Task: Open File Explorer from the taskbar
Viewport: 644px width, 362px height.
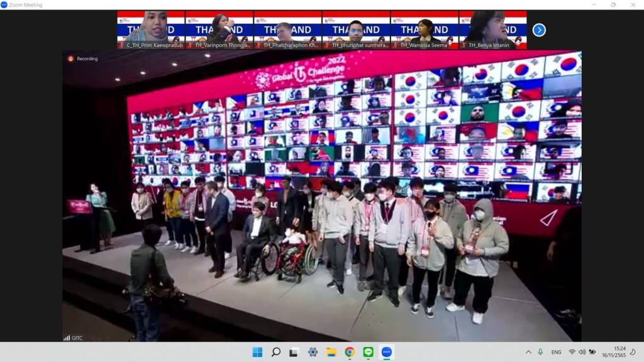Action: coord(331,352)
